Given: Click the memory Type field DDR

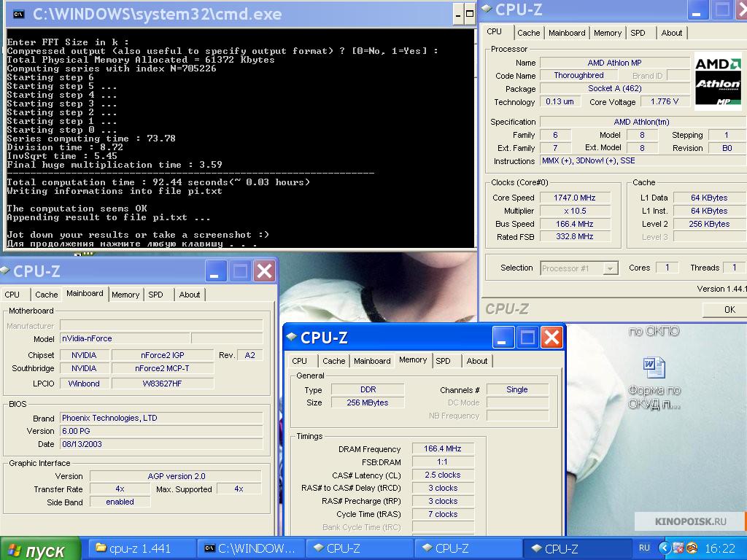Looking at the screenshot, I should click(368, 389).
